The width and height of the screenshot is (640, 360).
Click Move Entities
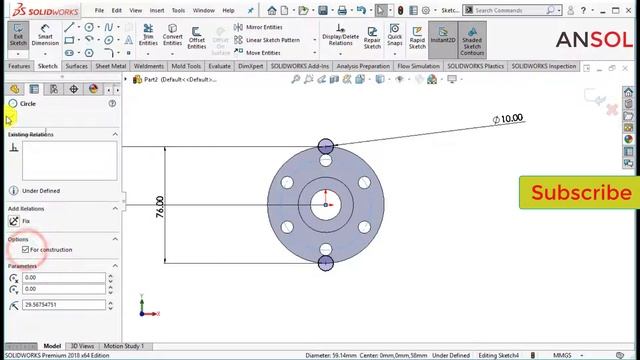(x=258, y=53)
